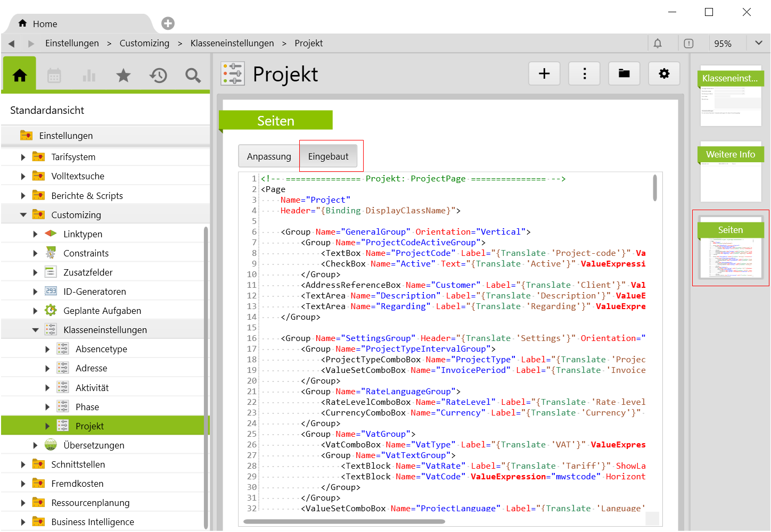Click the black folder icon button
Screen dimensions: 771x532
[x=624, y=73]
